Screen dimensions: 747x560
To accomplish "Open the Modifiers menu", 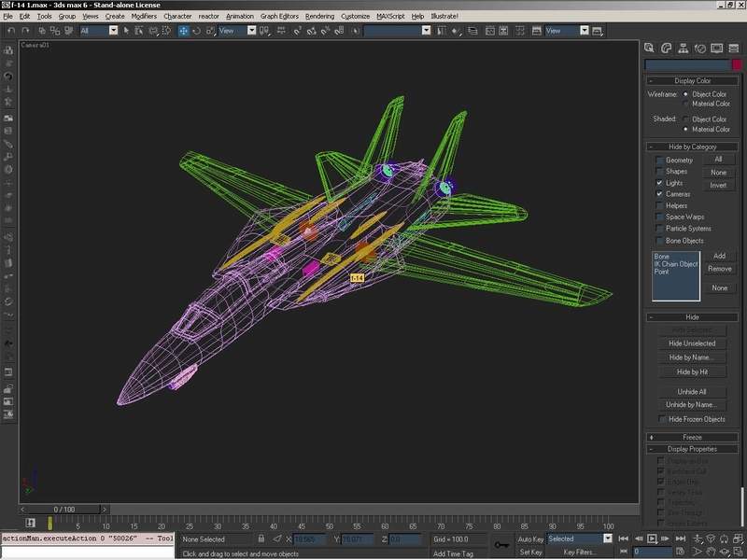I will tap(144, 16).
